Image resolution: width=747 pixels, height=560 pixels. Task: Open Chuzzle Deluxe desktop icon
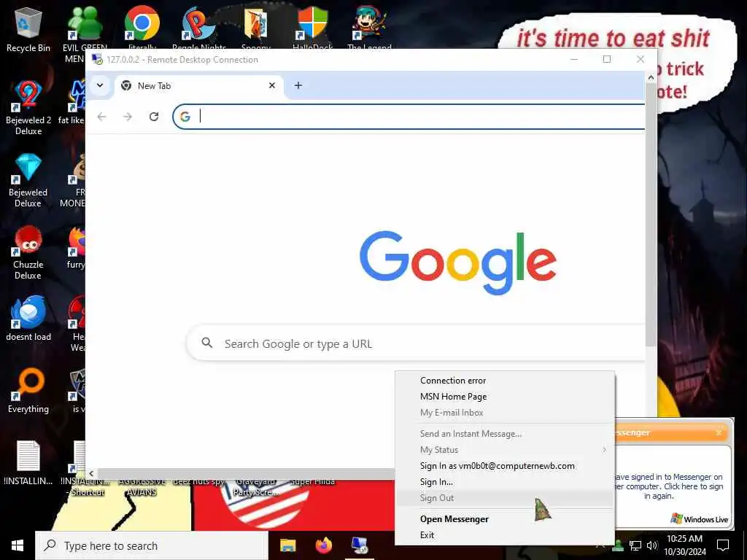pos(28,252)
